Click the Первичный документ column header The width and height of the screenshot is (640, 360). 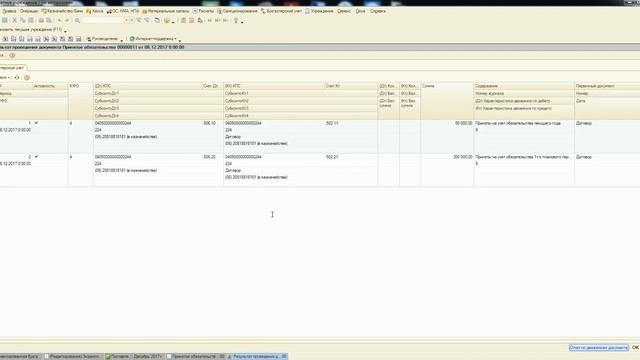pyautogui.click(x=607, y=86)
